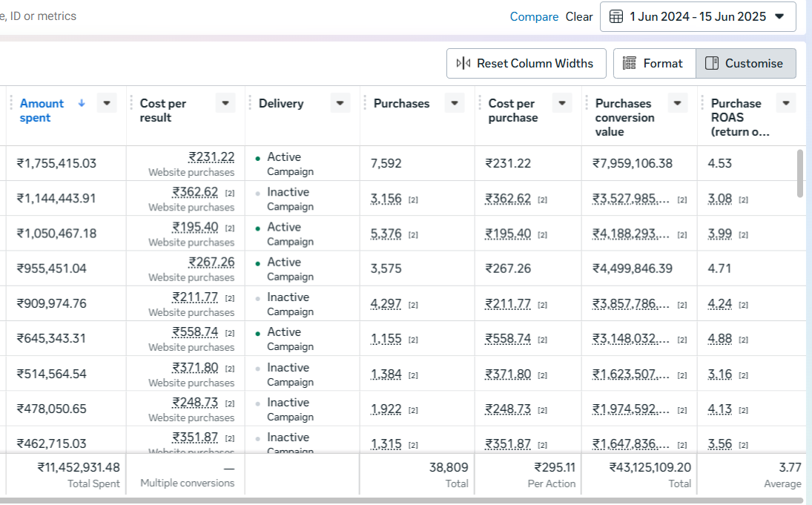
Task: Click the Compare link
Action: [x=534, y=16]
